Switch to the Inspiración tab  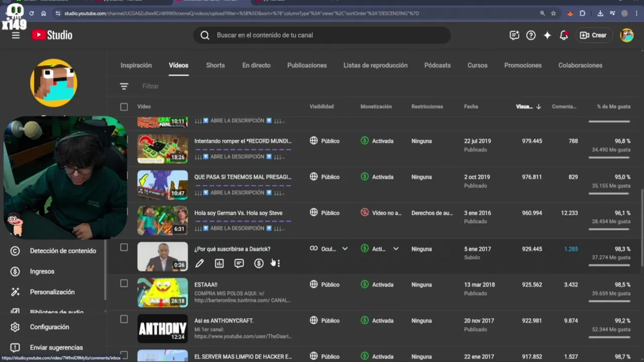[136, 65]
